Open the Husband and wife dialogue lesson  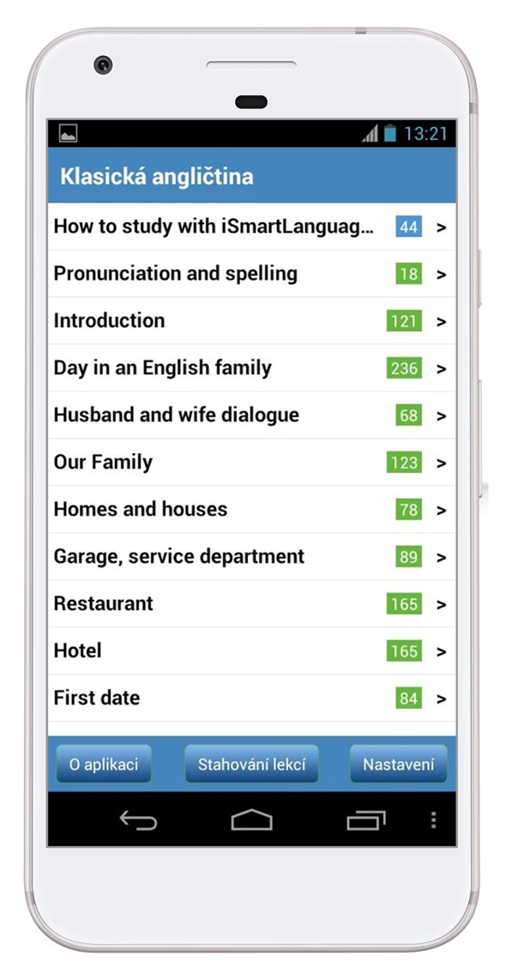[x=252, y=415]
